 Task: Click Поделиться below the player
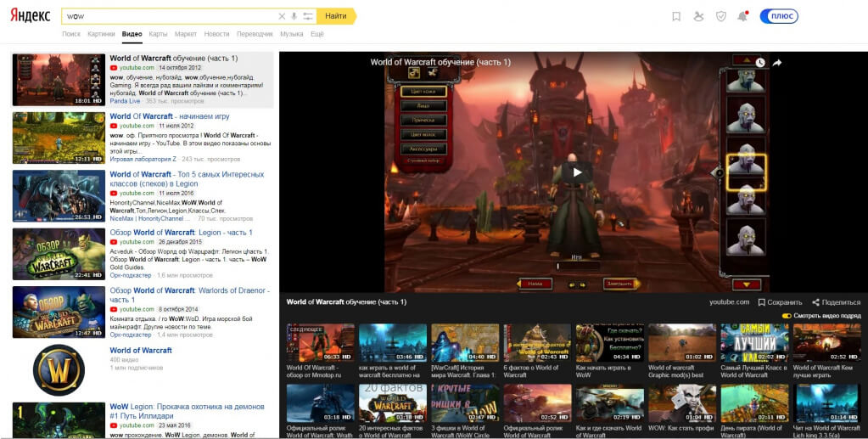point(836,302)
